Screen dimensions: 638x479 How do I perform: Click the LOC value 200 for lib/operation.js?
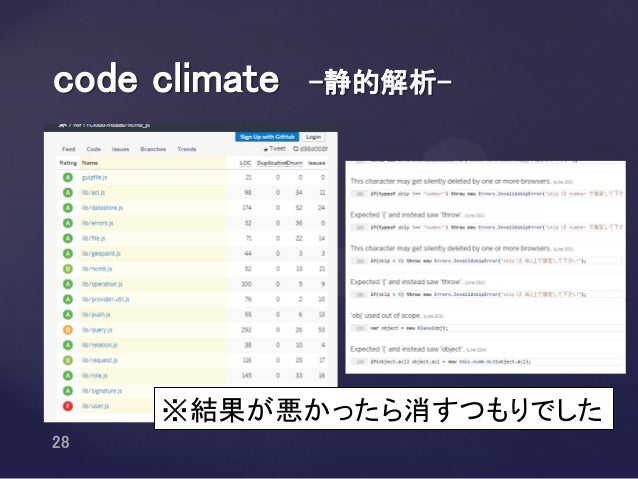coord(247,284)
